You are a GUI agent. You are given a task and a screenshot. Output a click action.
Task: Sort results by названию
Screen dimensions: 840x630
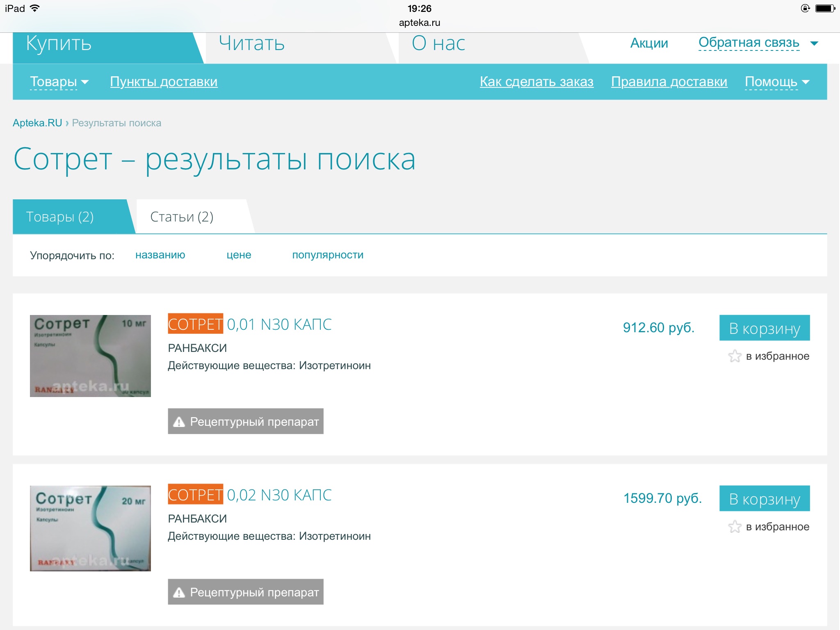tap(160, 255)
